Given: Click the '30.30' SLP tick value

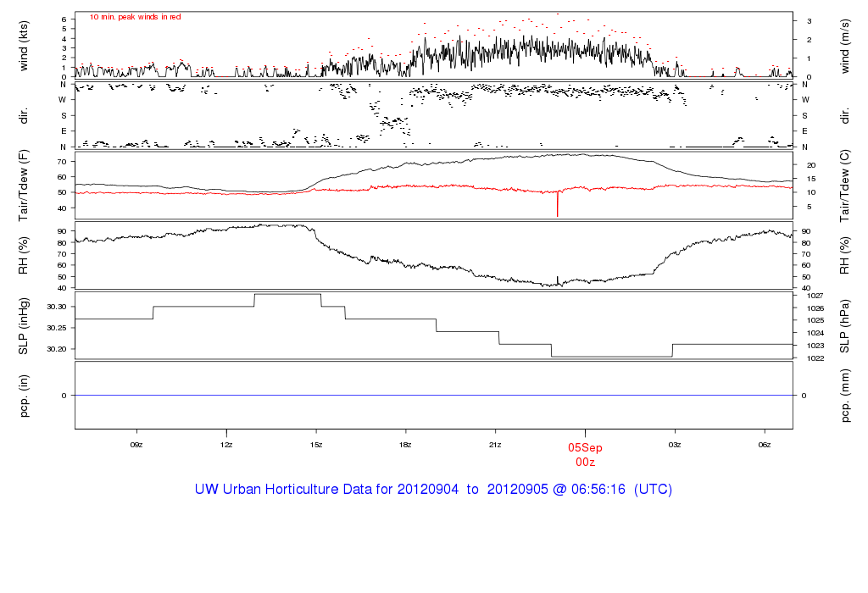Looking at the screenshot, I should [57, 307].
